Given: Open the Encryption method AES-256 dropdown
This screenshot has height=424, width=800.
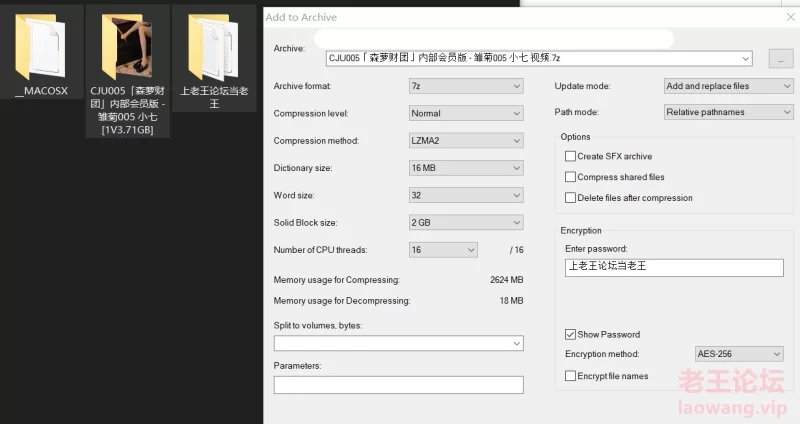Looking at the screenshot, I should click(x=739, y=354).
